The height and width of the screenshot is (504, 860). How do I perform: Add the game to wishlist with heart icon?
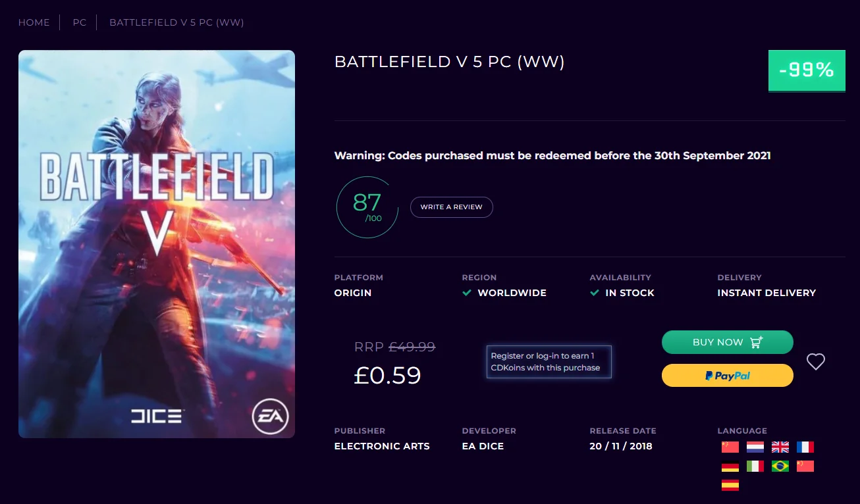[816, 362]
